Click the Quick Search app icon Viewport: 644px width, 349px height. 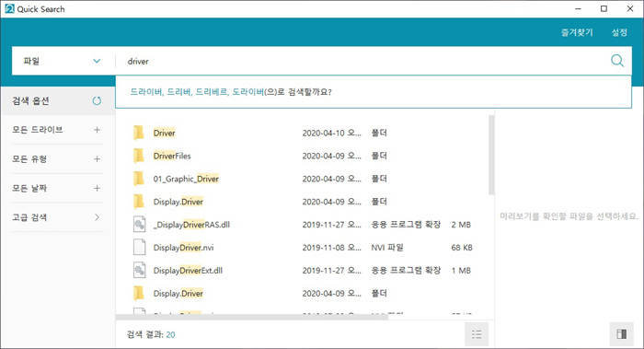[9, 8]
